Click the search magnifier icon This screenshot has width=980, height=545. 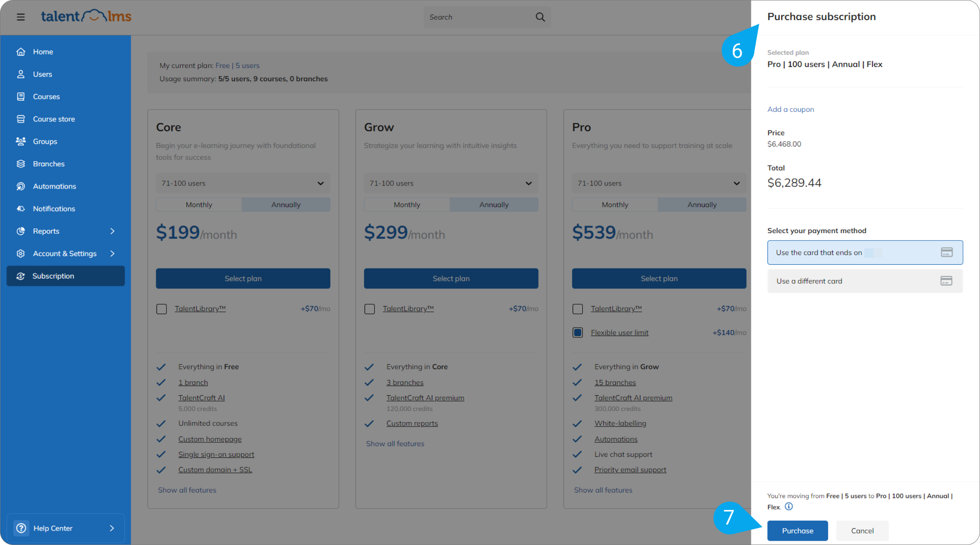[540, 17]
